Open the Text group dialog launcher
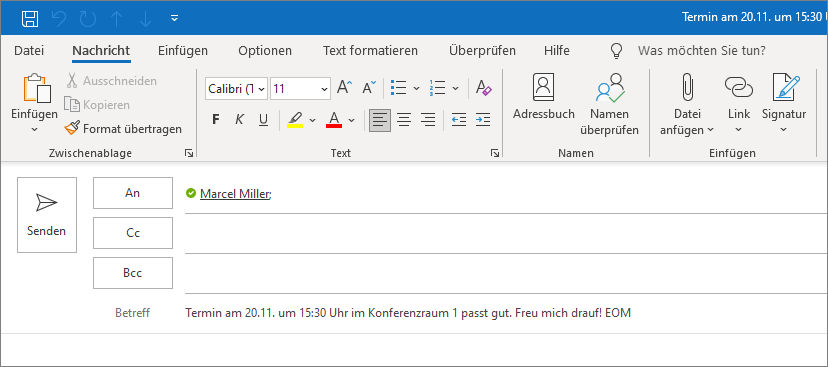This screenshot has width=828, height=367. [495, 153]
